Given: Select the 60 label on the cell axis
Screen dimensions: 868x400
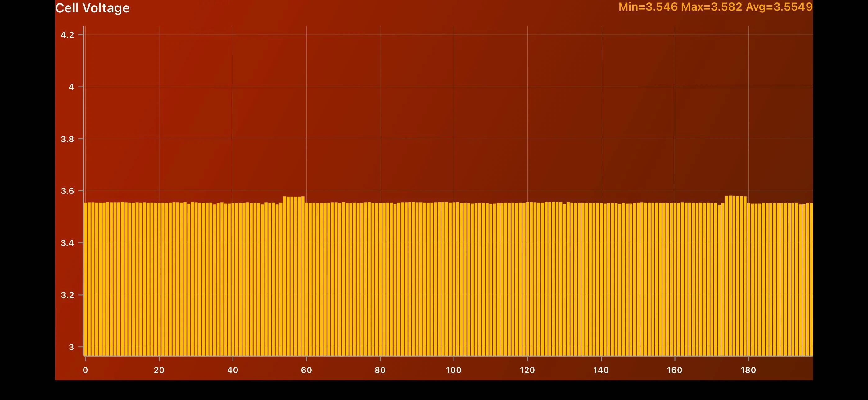Looking at the screenshot, I should coord(306,370).
